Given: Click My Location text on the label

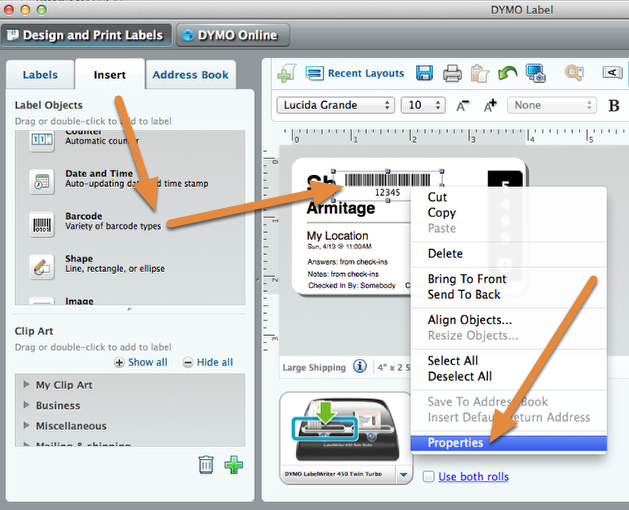Looking at the screenshot, I should (x=337, y=236).
